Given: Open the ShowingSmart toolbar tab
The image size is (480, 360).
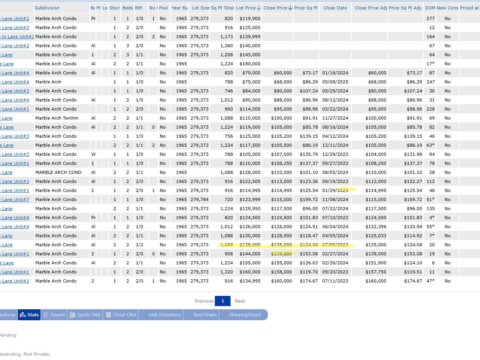Looking at the screenshot, I should click(x=244, y=315).
